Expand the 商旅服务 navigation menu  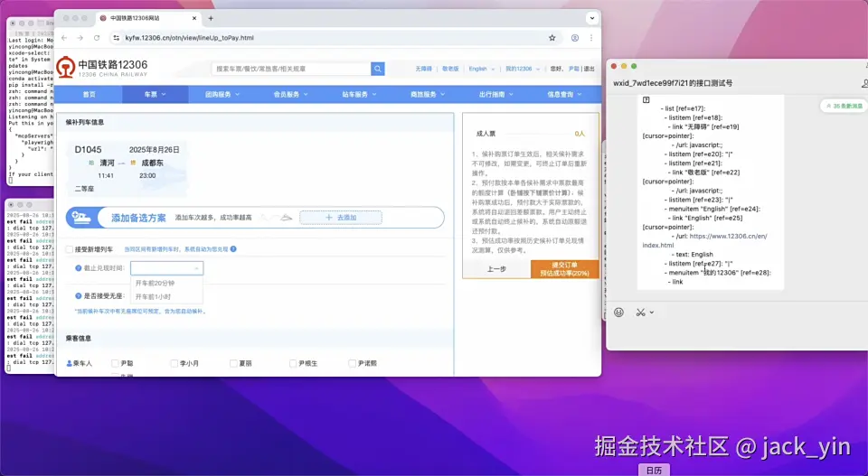click(x=428, y=95)
